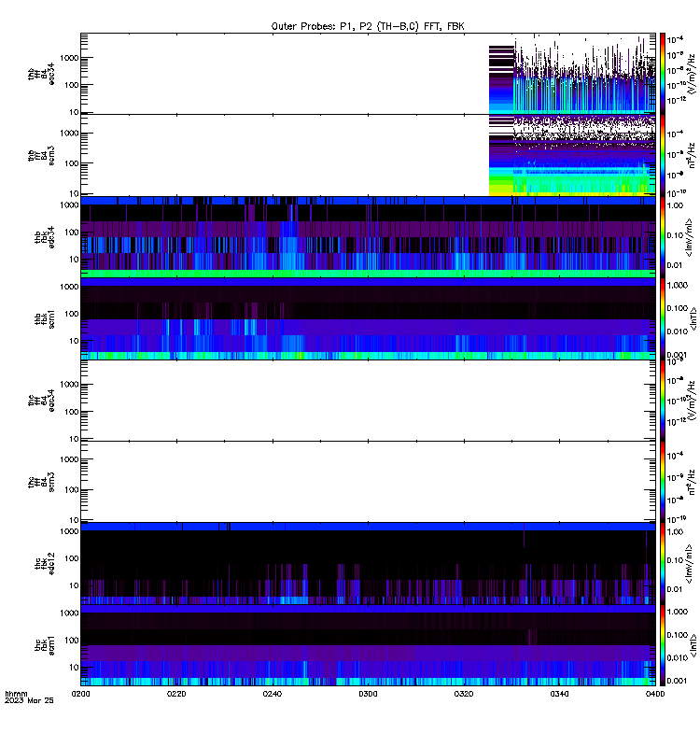
Task: Click inside the thc fbk edc12 spectrogram panel
Action: (368, 564)
